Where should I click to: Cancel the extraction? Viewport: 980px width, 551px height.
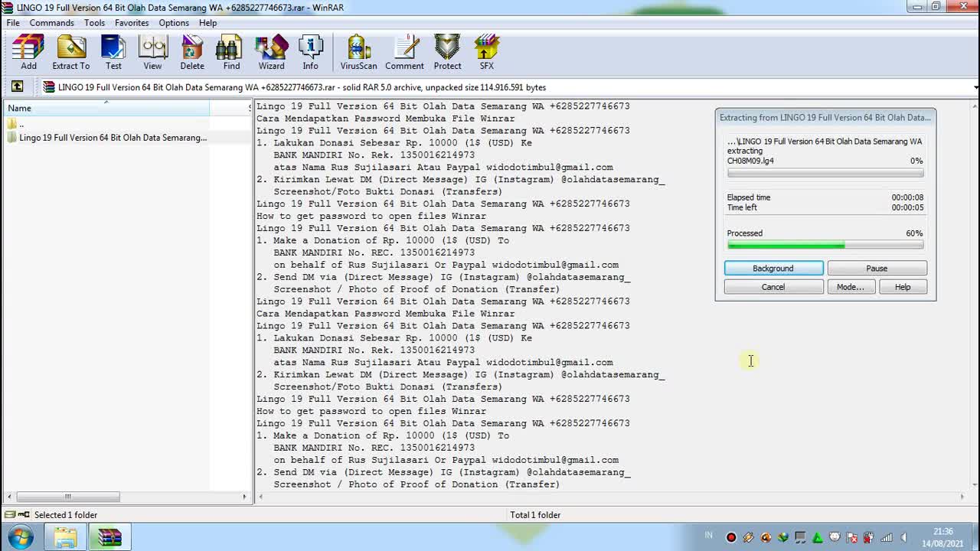(x=773, y=287)
